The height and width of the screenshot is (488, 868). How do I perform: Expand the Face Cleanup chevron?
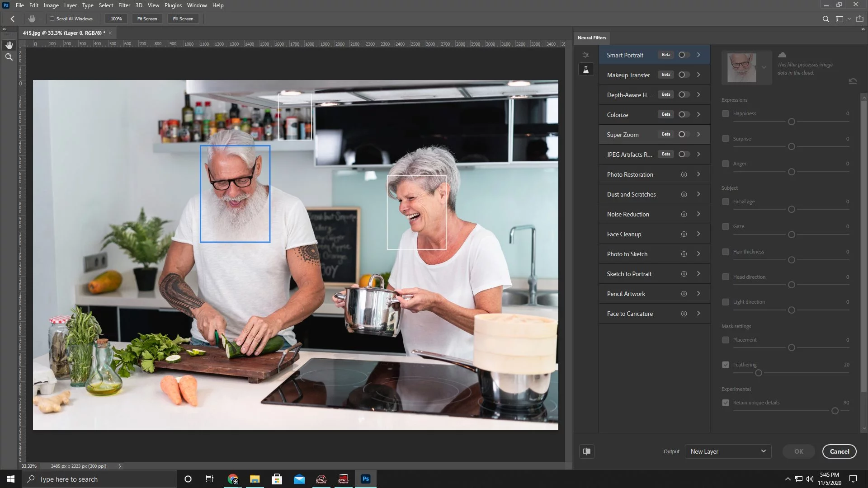698,234
